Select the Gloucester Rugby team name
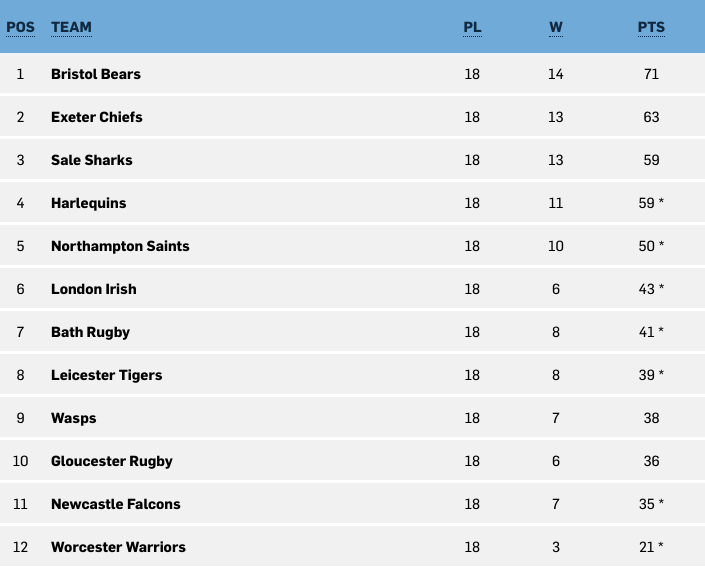 (112, 461)
